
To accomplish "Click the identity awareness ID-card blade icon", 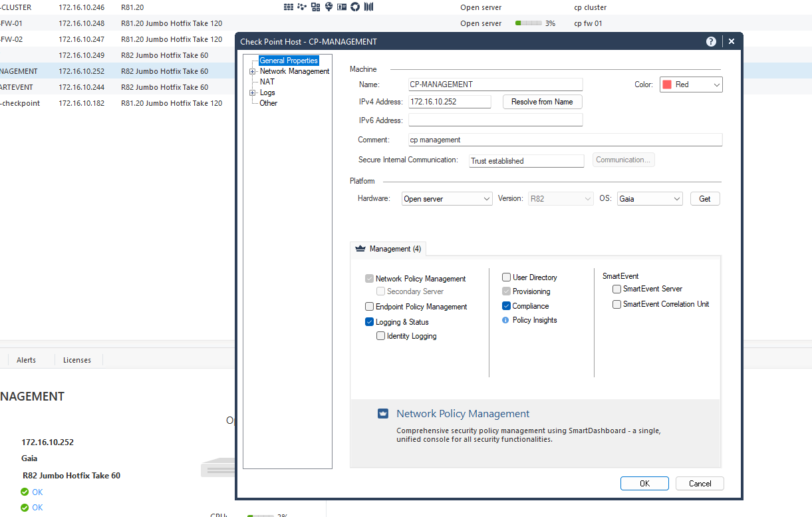I will [342, 7].
